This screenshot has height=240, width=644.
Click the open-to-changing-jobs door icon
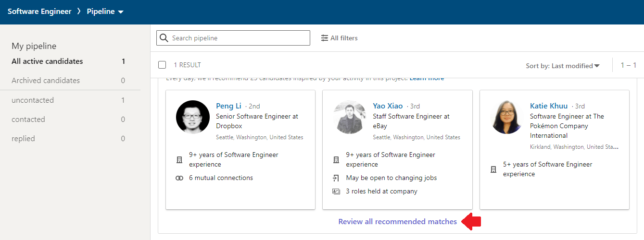click(336, 178)
